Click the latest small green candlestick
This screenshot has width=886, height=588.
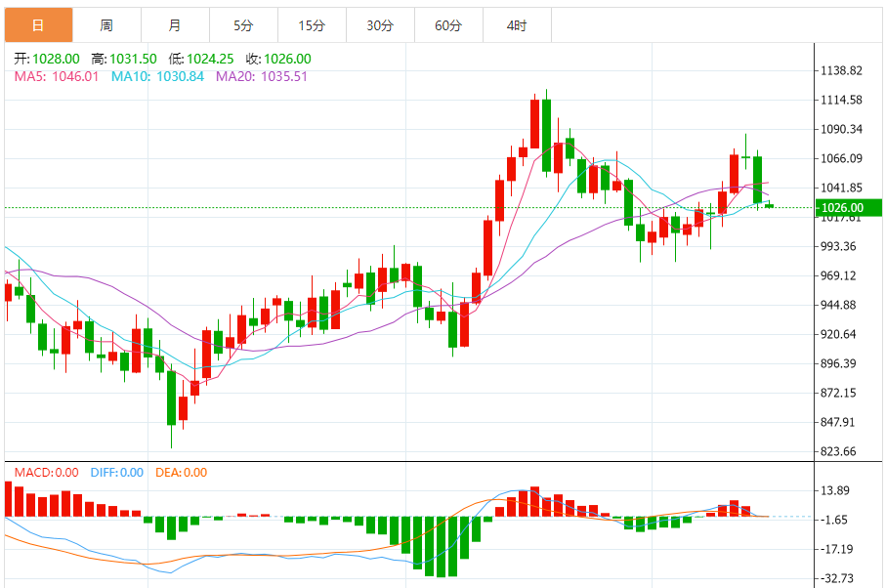(x=769, y=205)
